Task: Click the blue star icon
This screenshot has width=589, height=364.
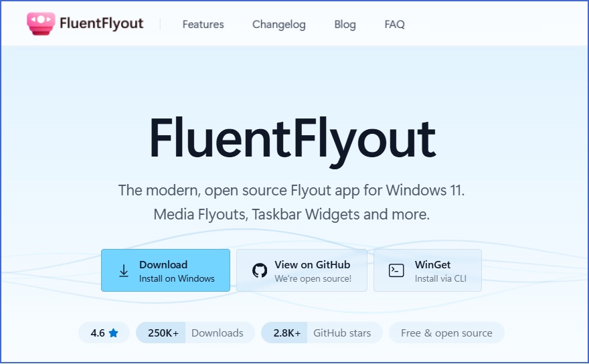Action: coord(113,333)
